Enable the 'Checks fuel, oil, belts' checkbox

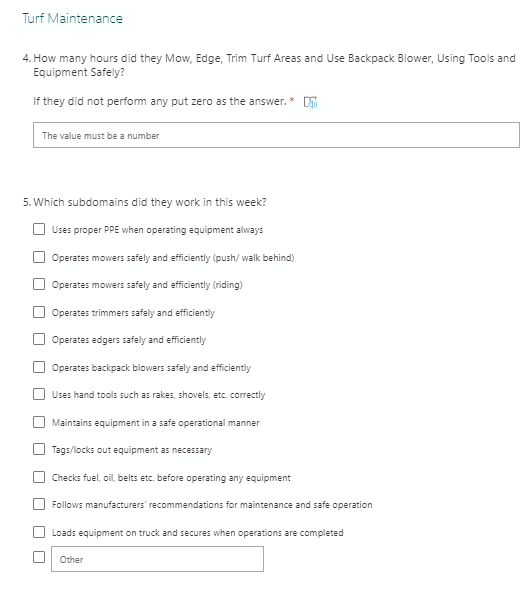click(39, 477)
